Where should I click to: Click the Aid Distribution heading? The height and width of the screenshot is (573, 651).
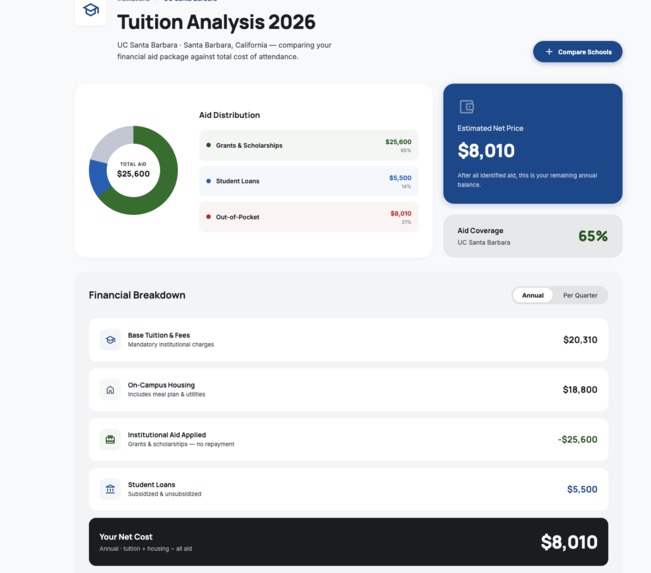(x=230, y=115)
